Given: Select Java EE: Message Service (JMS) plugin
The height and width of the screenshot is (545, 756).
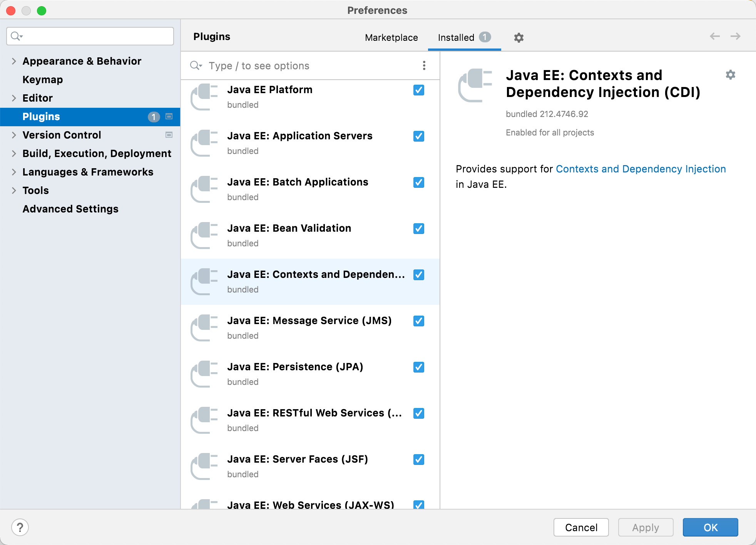Looking at the screenshot, I should tap(309, 328).
